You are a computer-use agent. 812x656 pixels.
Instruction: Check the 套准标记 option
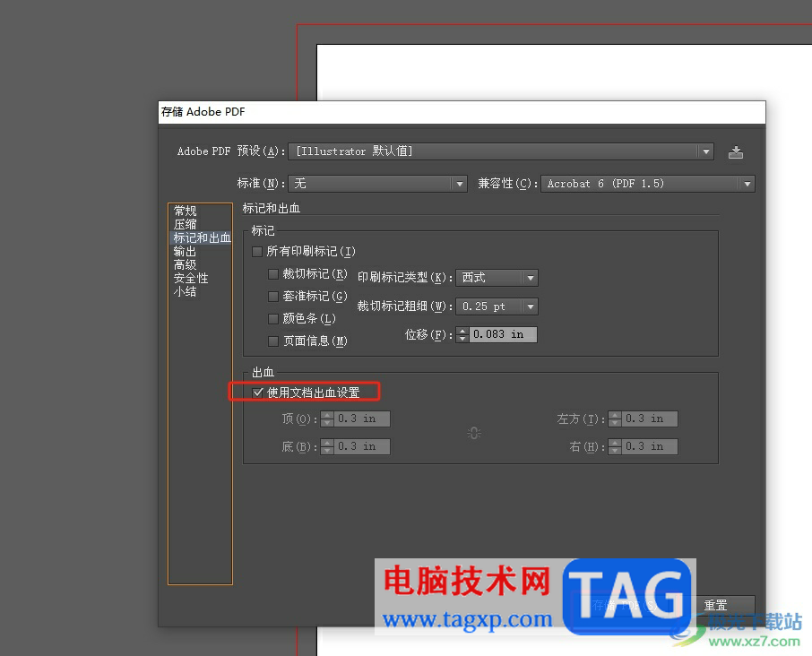coord(273,296)
